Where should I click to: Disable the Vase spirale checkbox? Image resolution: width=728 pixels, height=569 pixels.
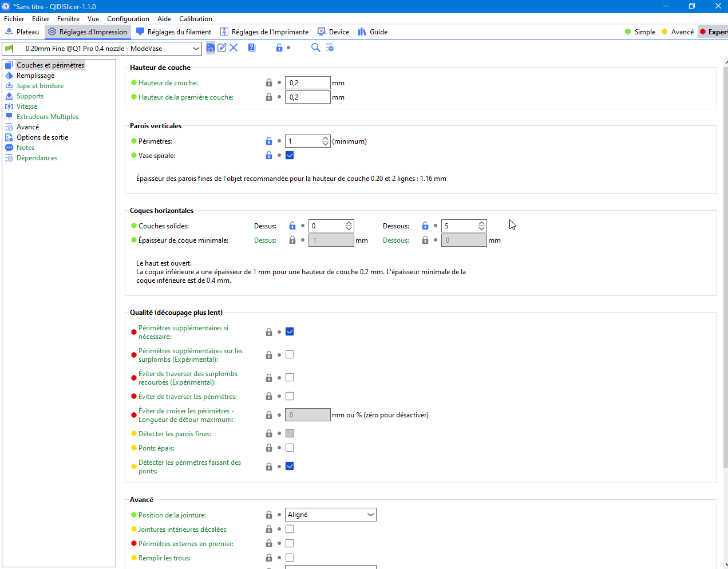pos(290,155)
